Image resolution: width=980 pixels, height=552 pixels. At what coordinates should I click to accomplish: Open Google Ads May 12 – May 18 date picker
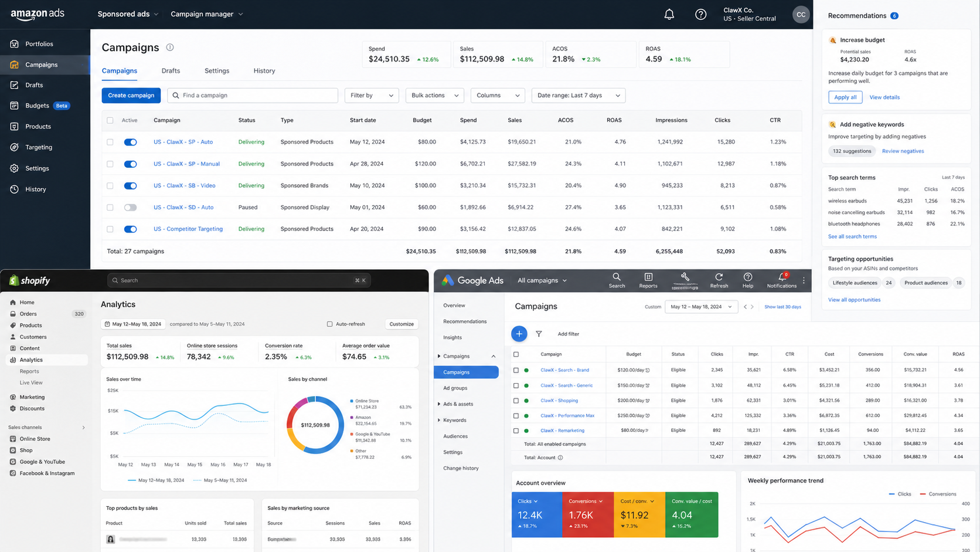click(701, 307)
